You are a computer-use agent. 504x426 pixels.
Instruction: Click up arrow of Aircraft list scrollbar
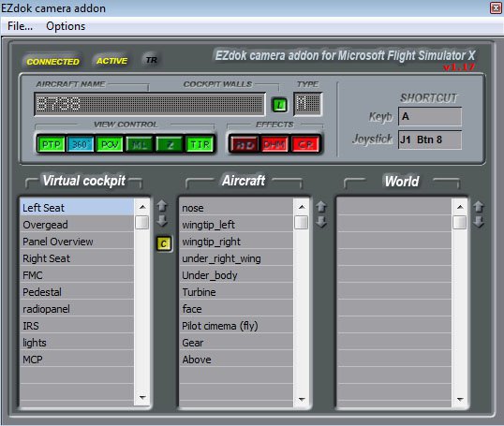click(301, 207)
